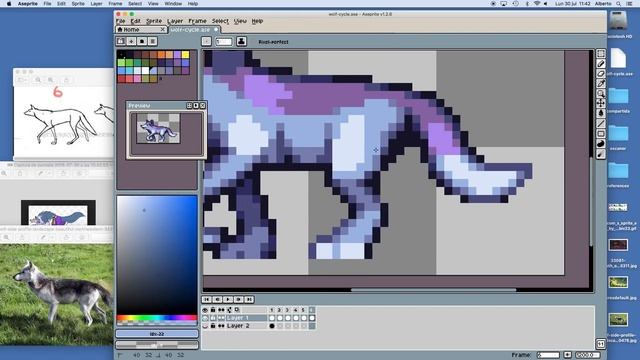Select frame 3 header in timeline
This screenshot has width=640, height=360.
coord(287,310)
